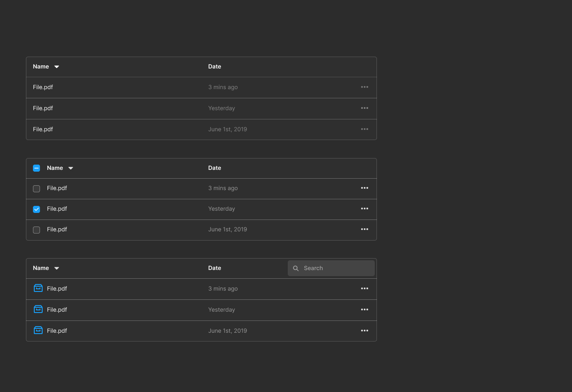This screenshot has height=392, width=572.
Task: Click '3 mins ago' date in the Search table
Action: click(223, 289)
